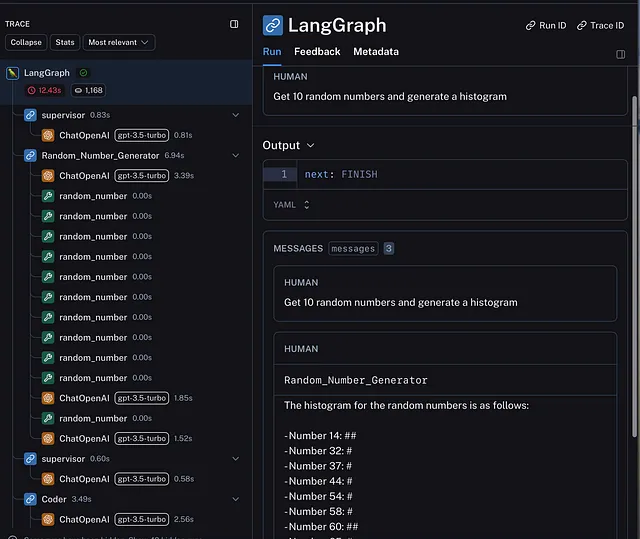Click LangGraph header link icon
Screen dimensions: 640x539
pos(273,25)
